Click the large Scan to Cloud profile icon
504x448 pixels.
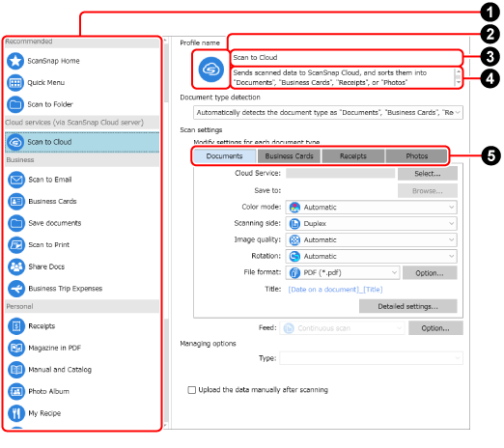click(210, 70)
